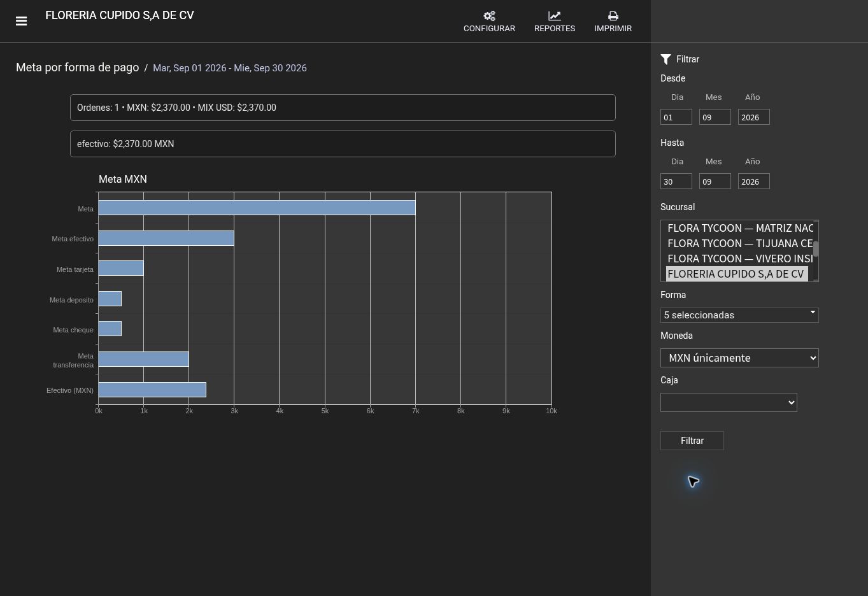Click the Hasta month field
Screen dimensions: 868x596
click(715, 181)
